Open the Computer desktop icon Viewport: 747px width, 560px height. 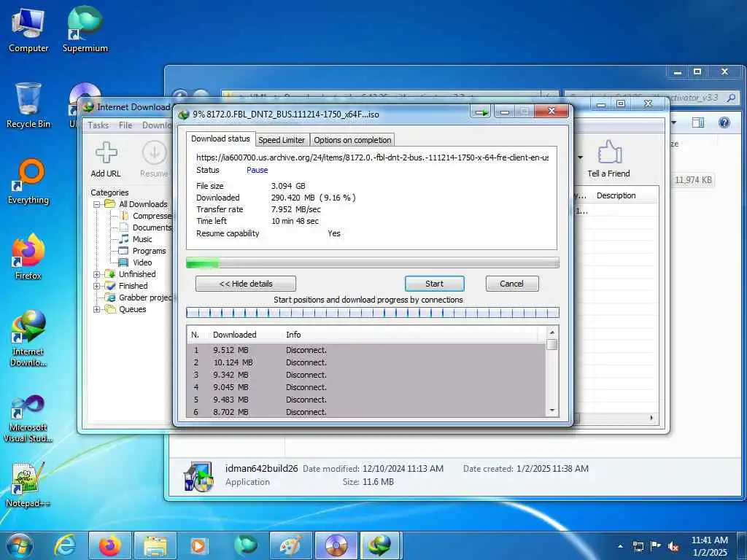(28, 31)
